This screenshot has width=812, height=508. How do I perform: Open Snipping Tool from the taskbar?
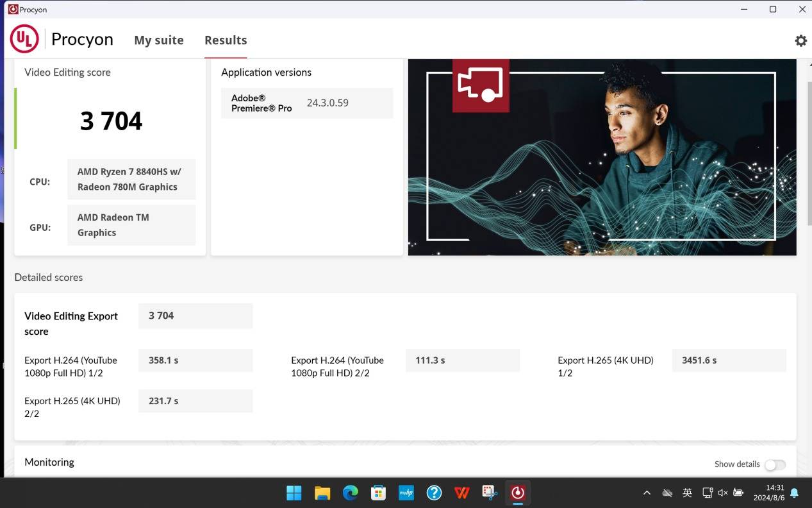pos(490,493)
